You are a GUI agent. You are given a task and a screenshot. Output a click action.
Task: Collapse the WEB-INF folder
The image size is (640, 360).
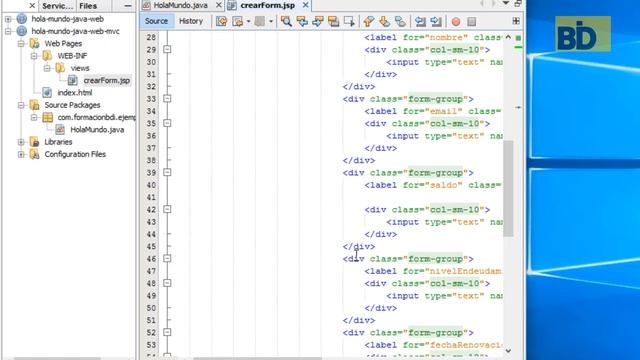(x=34, y=56)
